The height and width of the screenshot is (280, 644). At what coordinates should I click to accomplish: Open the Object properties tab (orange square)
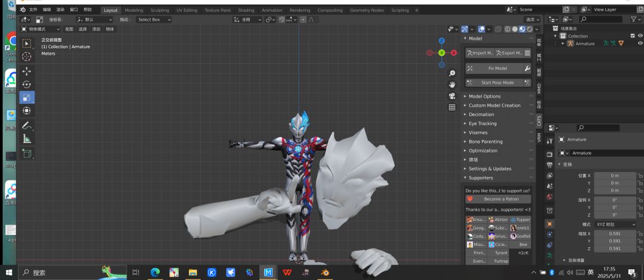pyautogui.click(x=550, y=224)
